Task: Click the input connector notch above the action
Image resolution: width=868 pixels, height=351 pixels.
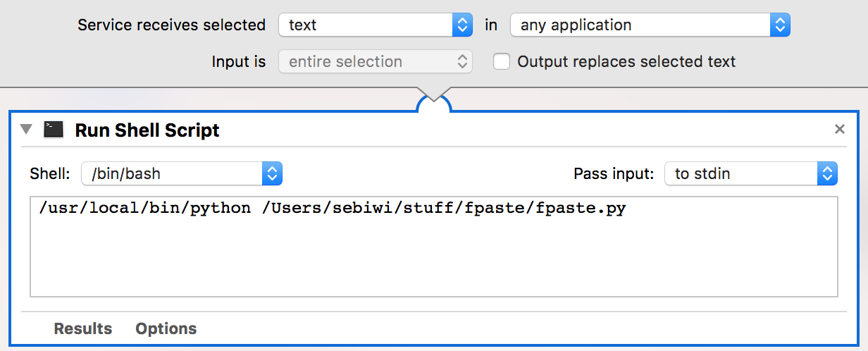Action: click(x=434, y=103)
